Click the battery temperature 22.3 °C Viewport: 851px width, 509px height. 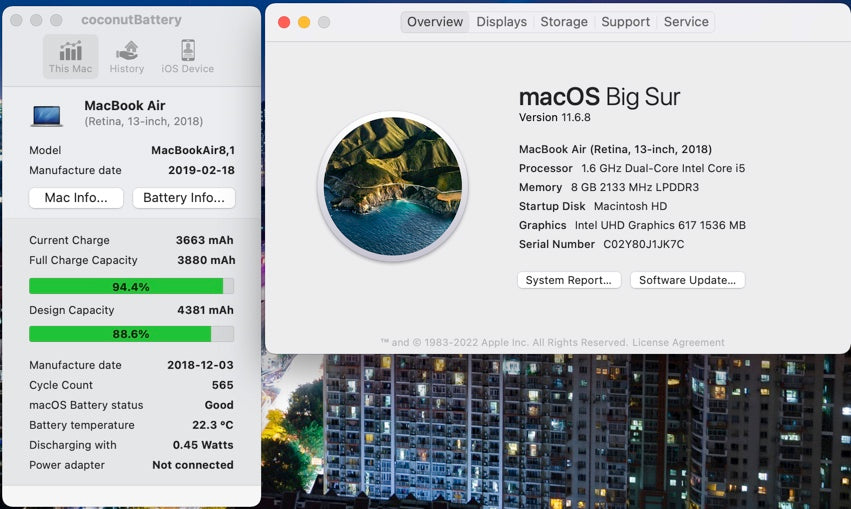click(213, 425)
